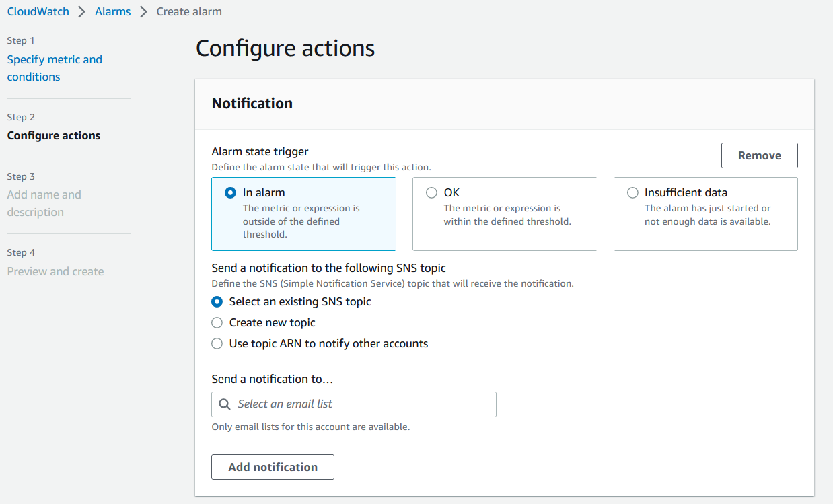Open Step 2 'Configure actions' in sidebar
Screen dimensions: 833x504
(x=53, y=135)
